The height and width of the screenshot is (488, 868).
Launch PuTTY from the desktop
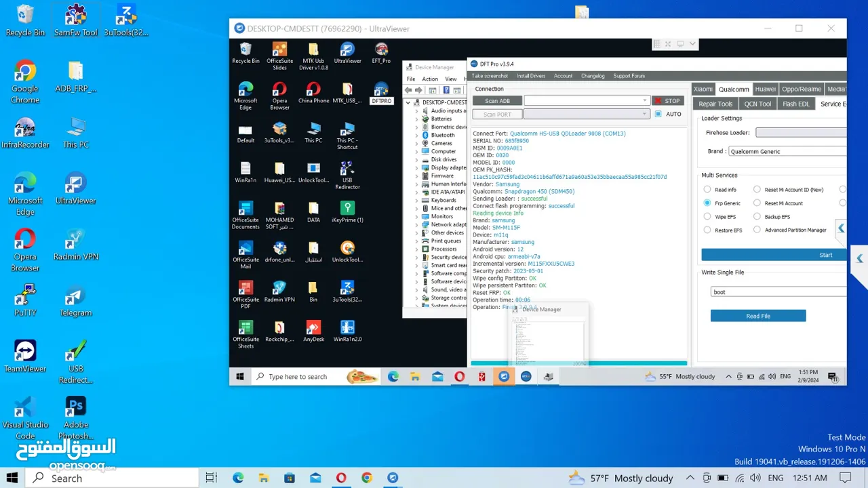coord(25,301)
